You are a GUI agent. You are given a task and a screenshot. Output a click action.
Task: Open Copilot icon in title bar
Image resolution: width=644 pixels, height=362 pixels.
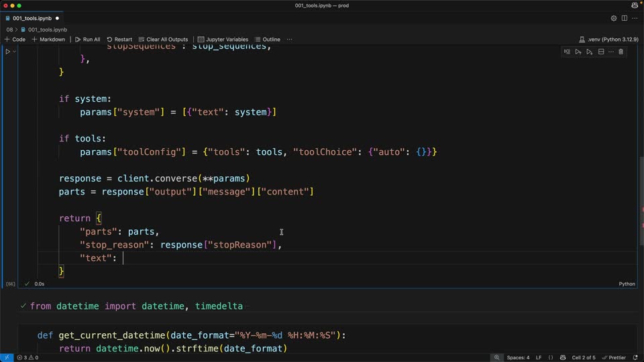click(x=635, y=5)
